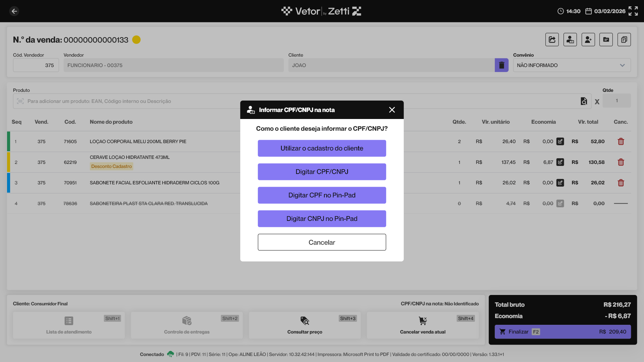Image resolution: width=644 pixels, height=362 pixels.
Task: Open Consultar preço shortcut
Action: pyautogui.click(x=305, y=325)
